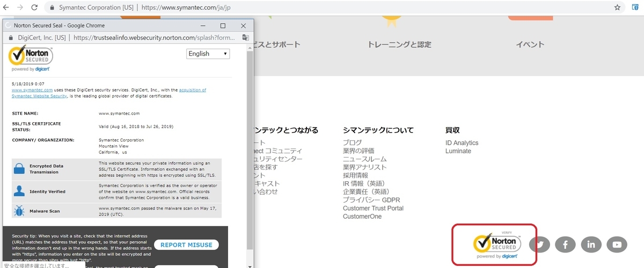Screen dimensions: 644x268
Task: Click the Valid (Aug 16, 2018 to Jul 26, 2019) text
Action: point(136,126)
